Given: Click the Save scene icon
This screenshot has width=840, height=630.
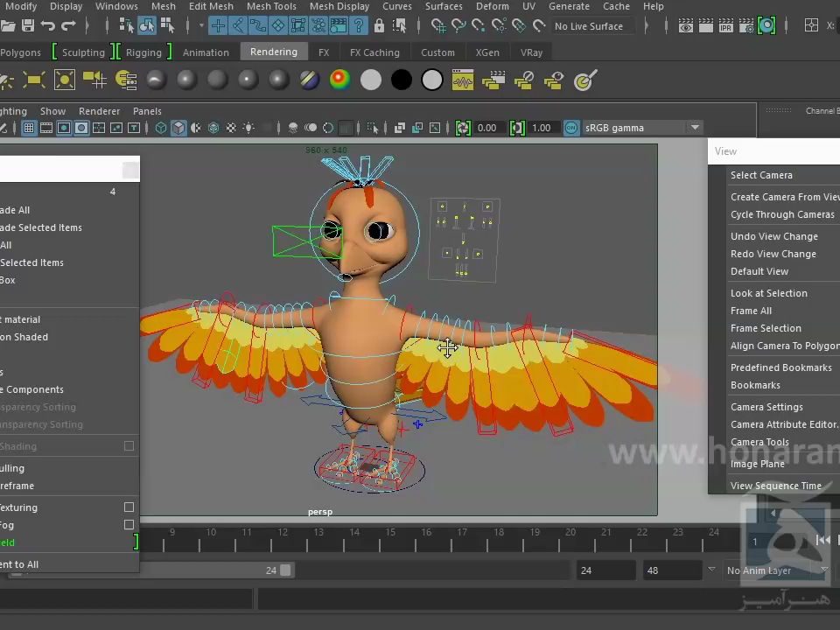Looking at the screenshot, I should tap(28, 26).
